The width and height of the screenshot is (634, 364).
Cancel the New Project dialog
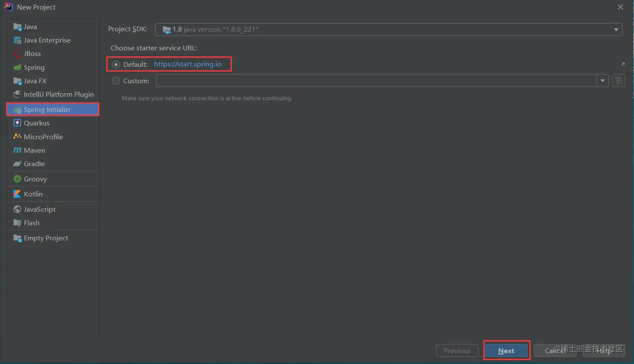[x=555, y=351]
